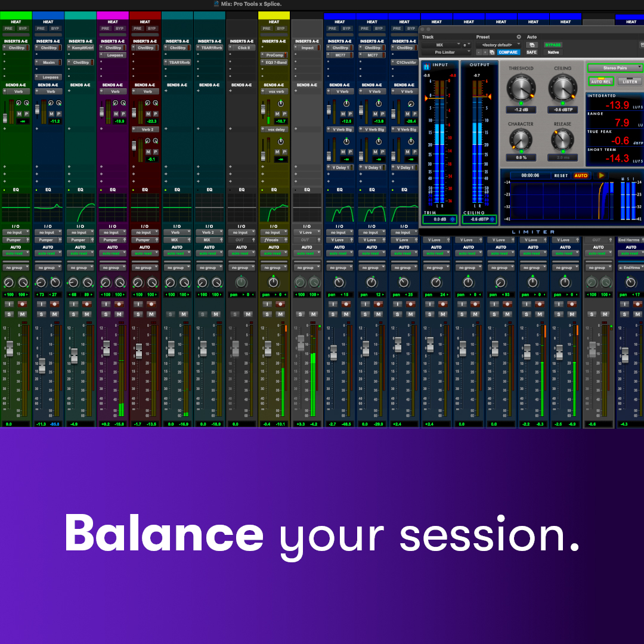Set vox verb send to pre-fader
Image resolution: width=644 pixels, height=644 pixels.
tap(284, 114)
